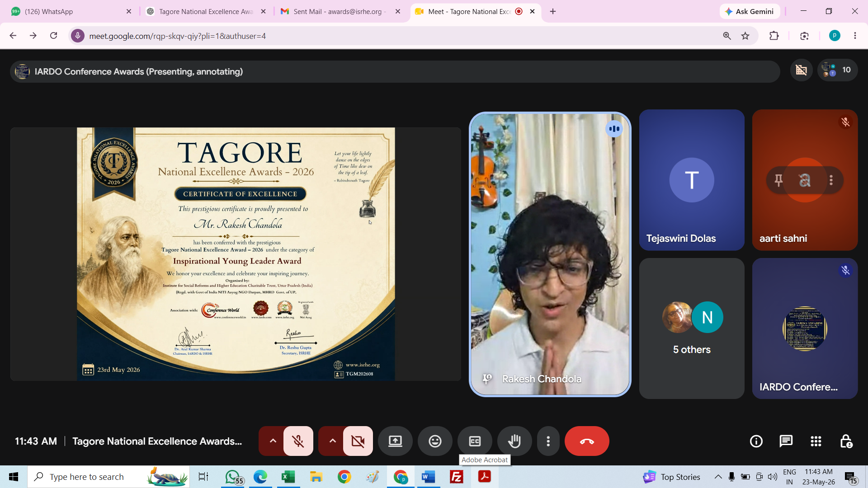The height and width of the screenshot is (488, 868).
Task: Open meeting activities grid icon
Action: click(816, 441)
